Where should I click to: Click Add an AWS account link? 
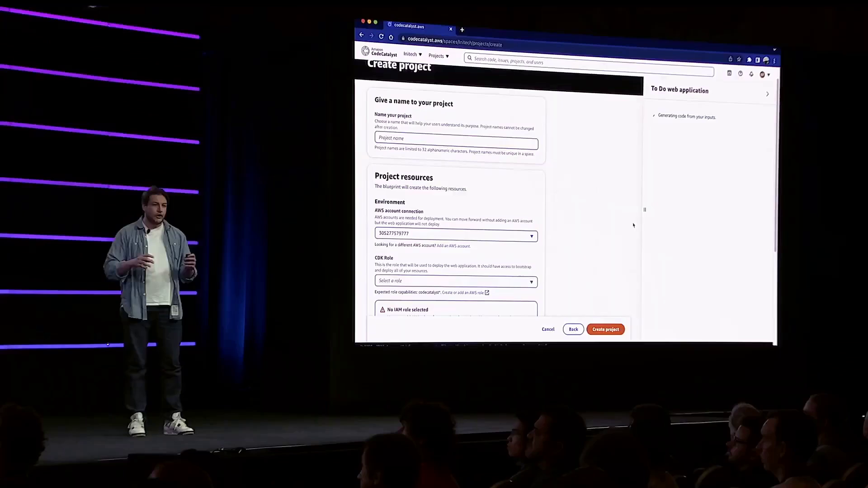[x=453, y=246]
